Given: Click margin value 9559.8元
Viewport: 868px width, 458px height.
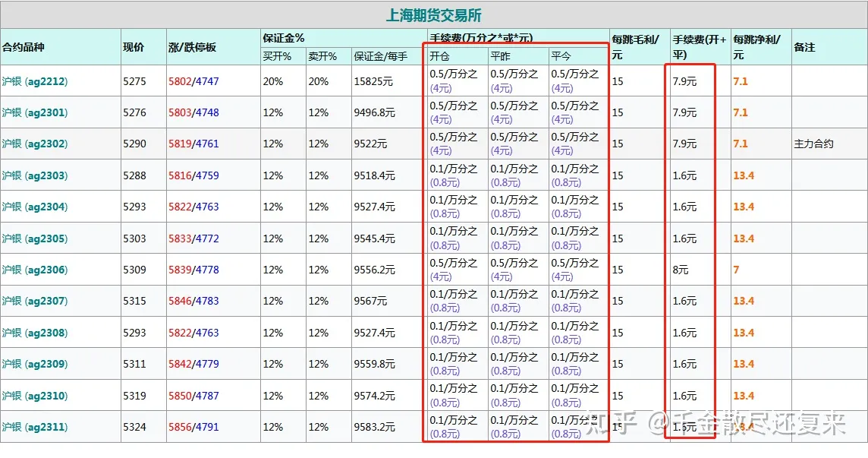Looking at the screenshot, I should (374, 365).
